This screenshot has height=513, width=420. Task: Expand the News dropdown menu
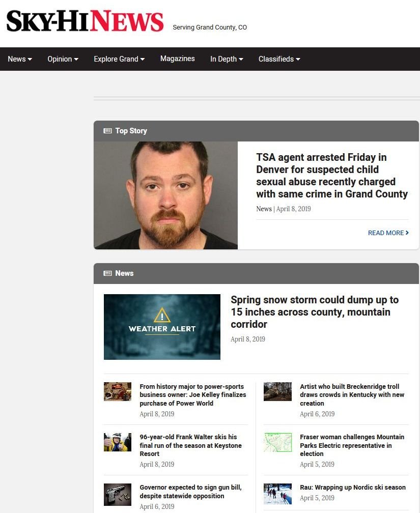coord(20,59)
